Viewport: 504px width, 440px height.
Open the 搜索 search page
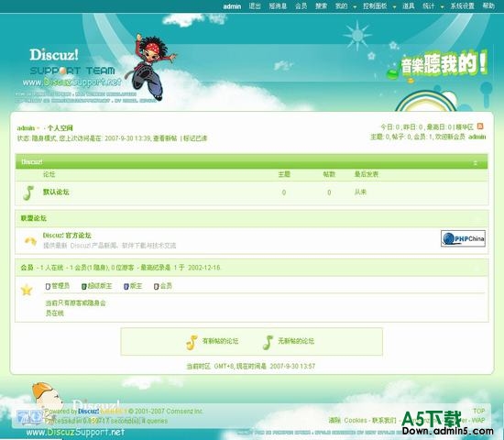(321, 5)
